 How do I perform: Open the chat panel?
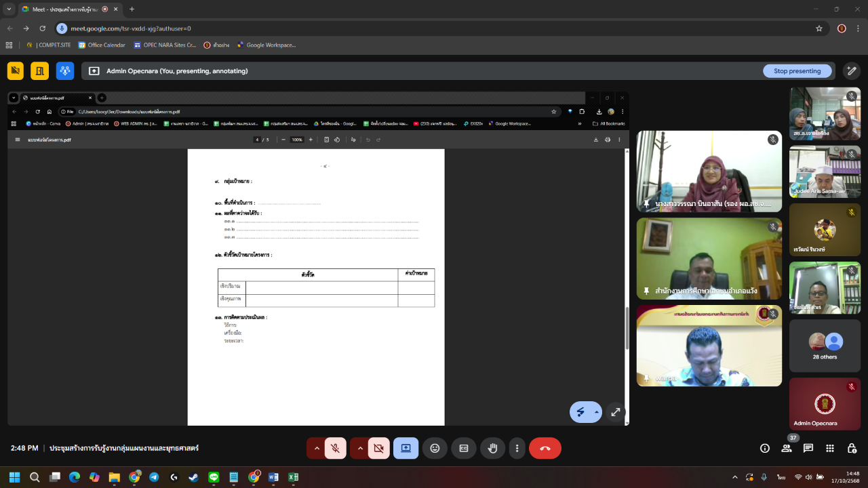tap(808, 448)
